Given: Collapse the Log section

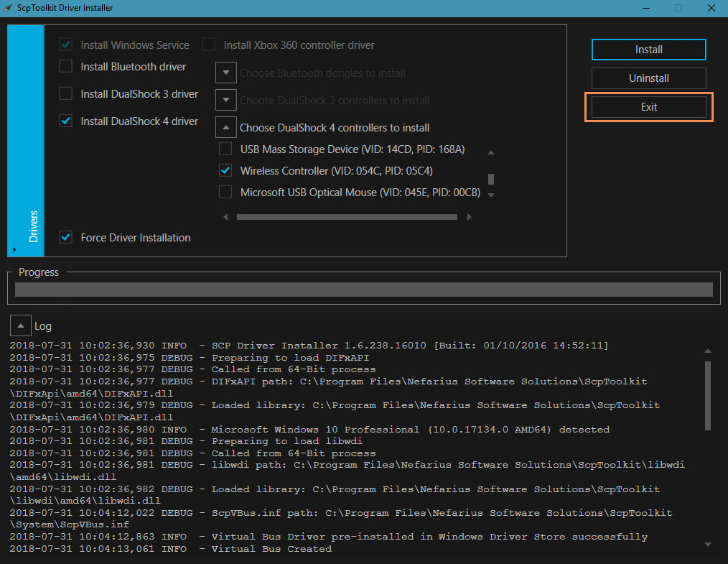Looking at the screenshot, I should click(x=21, y=325).
